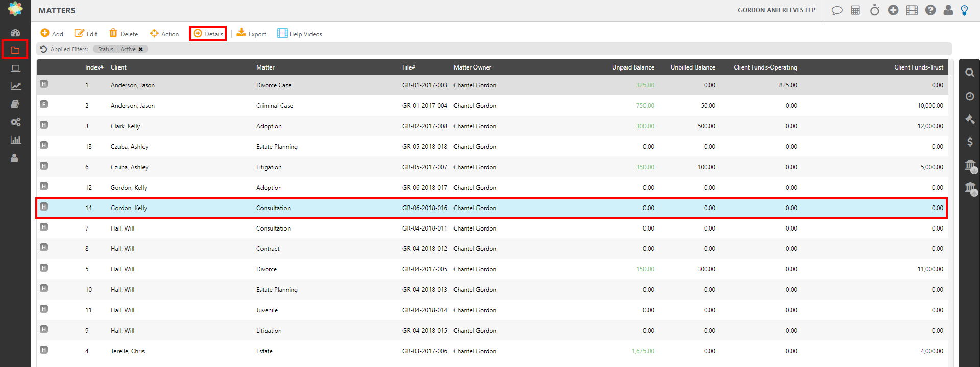The height and width of the screenshot is (367, 980).
Task: Click file number GR-05-2017-007
Action: click(425, 167)
